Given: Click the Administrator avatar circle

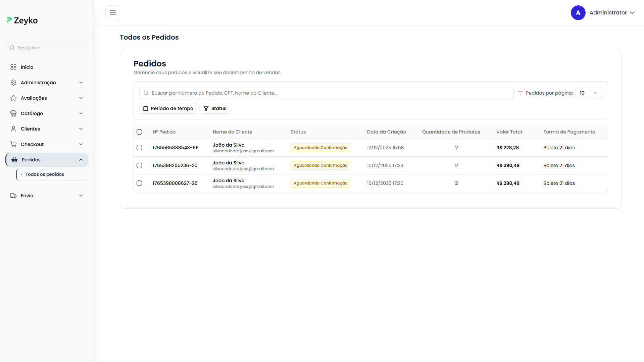Looking at the screenshot, I should pos(578,13).
